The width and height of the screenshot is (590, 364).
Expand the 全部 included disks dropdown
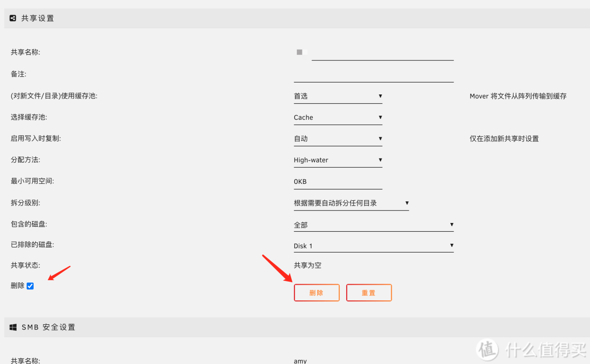(373, 224)
